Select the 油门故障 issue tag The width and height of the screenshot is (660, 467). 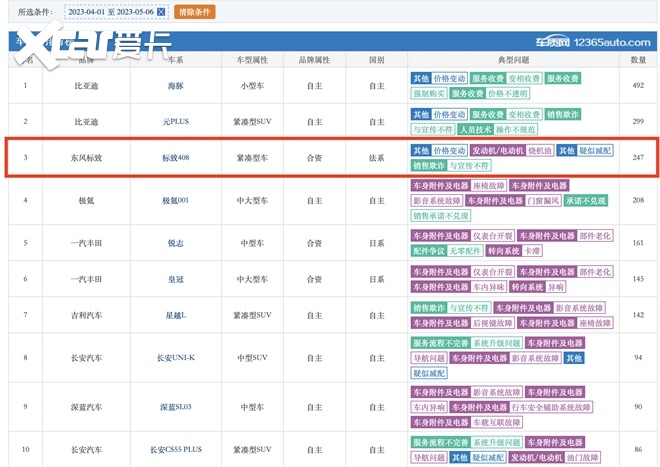tap(580, 457)
